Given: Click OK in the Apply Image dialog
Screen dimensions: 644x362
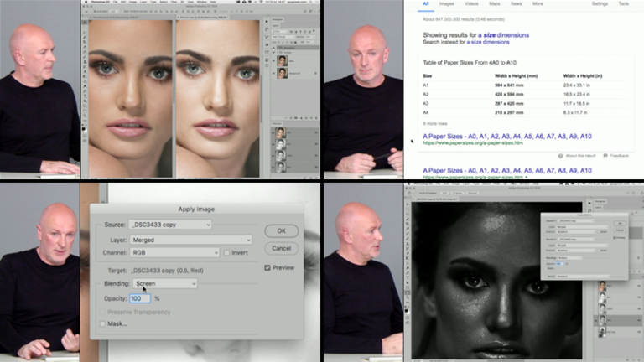Looking at the screenshot, I should pos(281,230).
